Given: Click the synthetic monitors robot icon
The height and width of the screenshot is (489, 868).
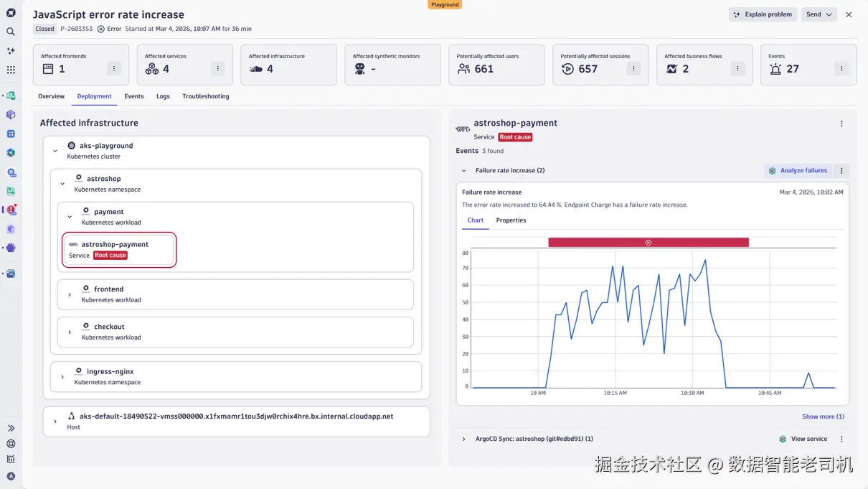Looking at the screenshot, I should [x=359, y=69].
